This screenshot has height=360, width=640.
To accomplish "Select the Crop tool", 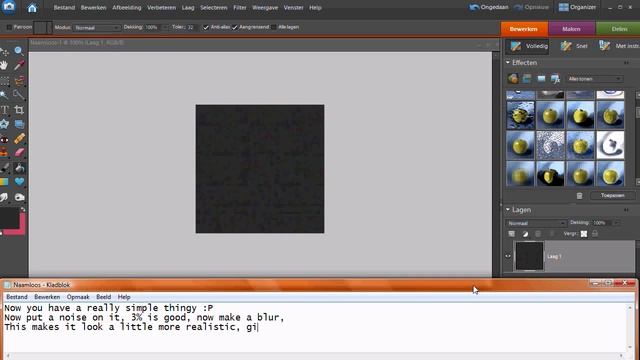I will pyautogui.click(x=19, y=110).
